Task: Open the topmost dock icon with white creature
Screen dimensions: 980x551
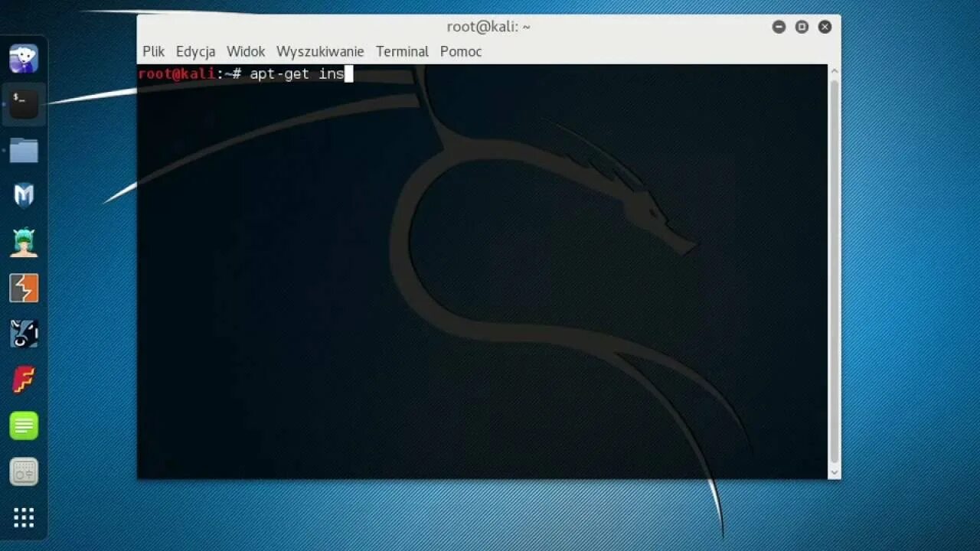Action: (x=24, y=58)
